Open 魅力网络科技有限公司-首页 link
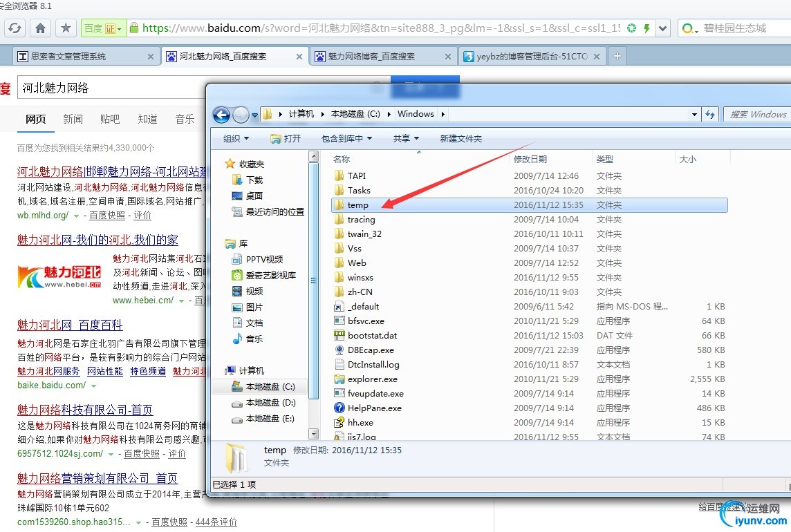 coord(85,410)
